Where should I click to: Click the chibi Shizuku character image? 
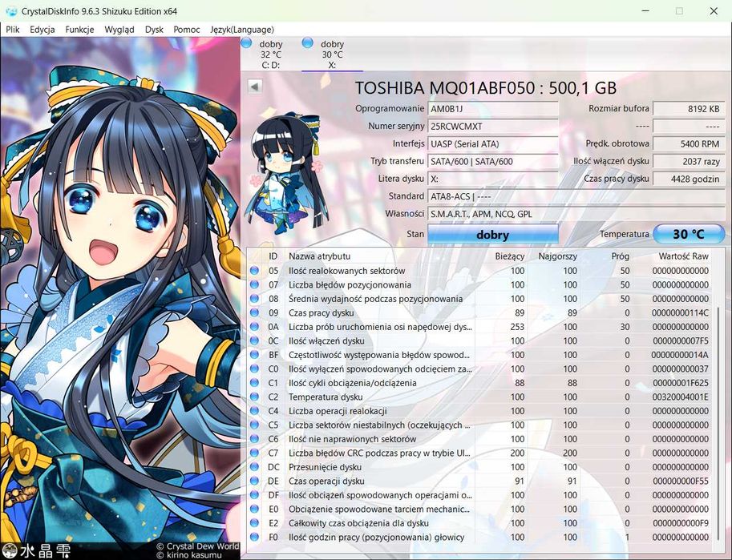point(285,173)
